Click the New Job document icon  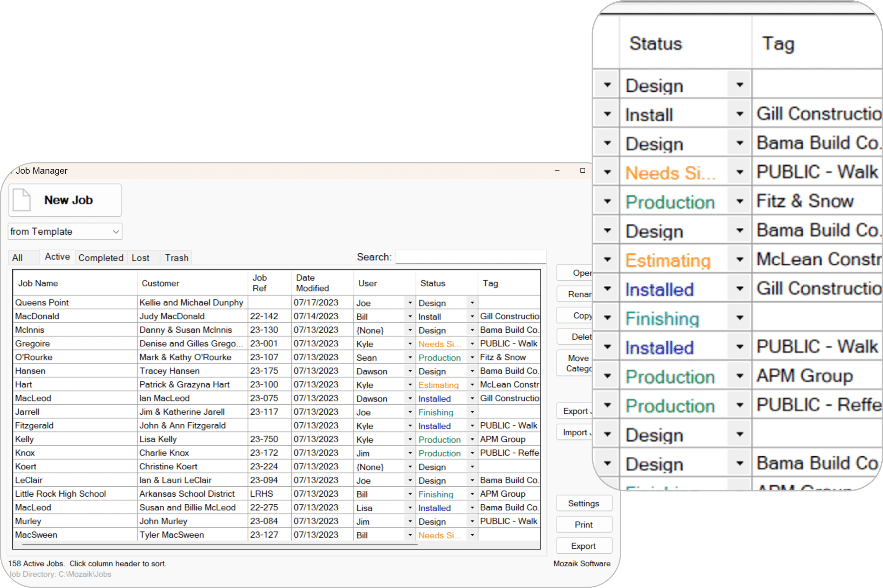coord(22,200)
